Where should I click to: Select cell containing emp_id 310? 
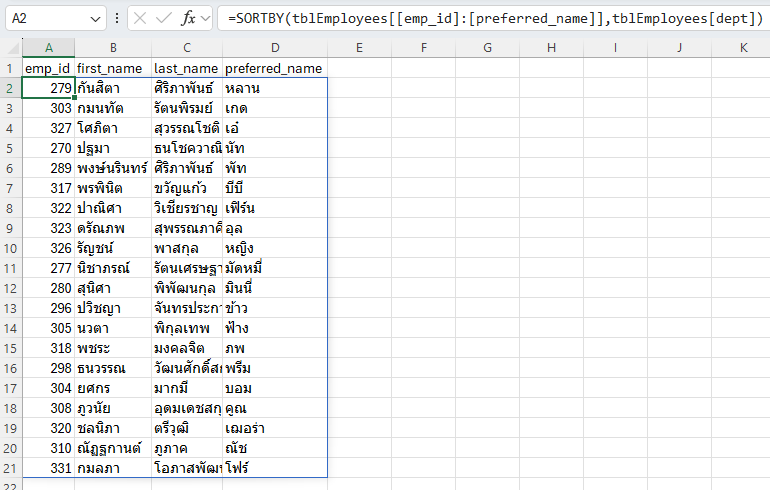tap(49, 448)
